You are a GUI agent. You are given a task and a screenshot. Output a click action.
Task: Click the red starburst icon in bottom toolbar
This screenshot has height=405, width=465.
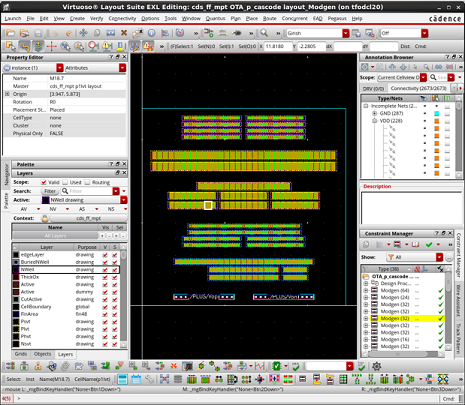[174, 366]
